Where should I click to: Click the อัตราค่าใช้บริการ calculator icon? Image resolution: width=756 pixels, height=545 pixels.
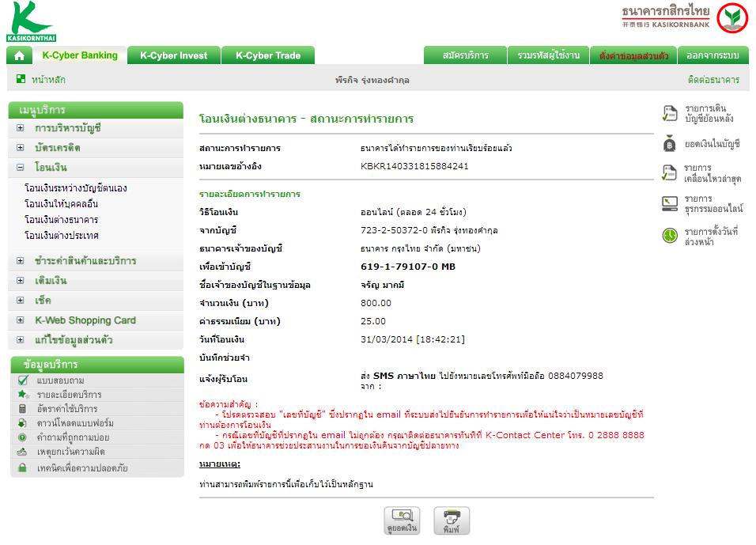(x=22, y=409)
